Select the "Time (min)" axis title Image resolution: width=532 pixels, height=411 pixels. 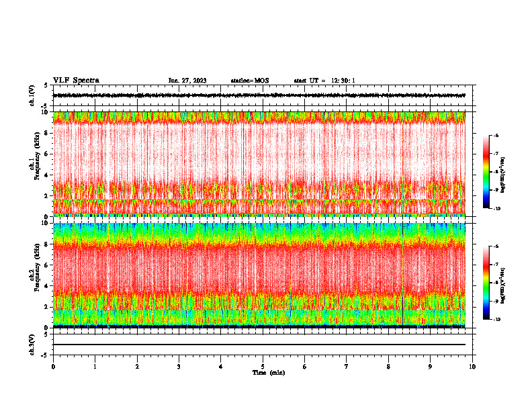tap(269, 373)
